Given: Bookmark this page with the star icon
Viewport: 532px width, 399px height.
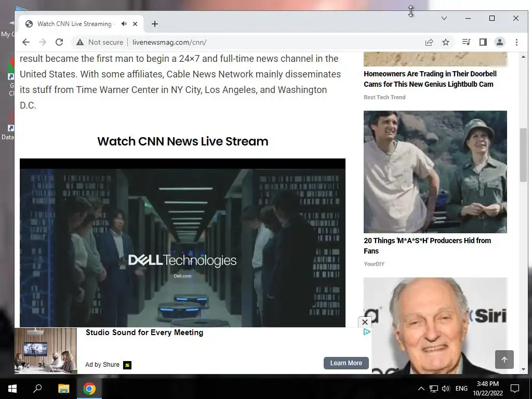Looking at the screenshot, I should click(446, 42).
